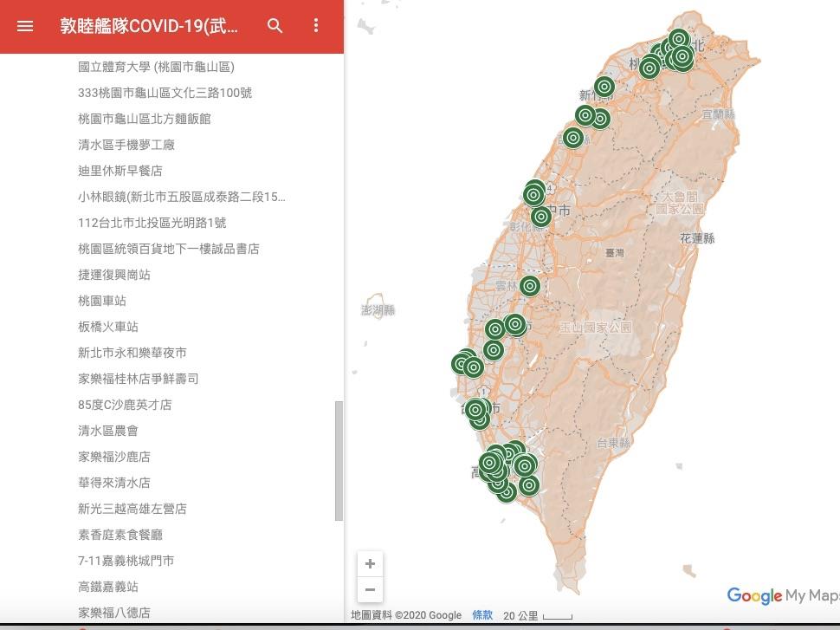
Task: Click the map marker near 雲林
Action: pos(530,285)
